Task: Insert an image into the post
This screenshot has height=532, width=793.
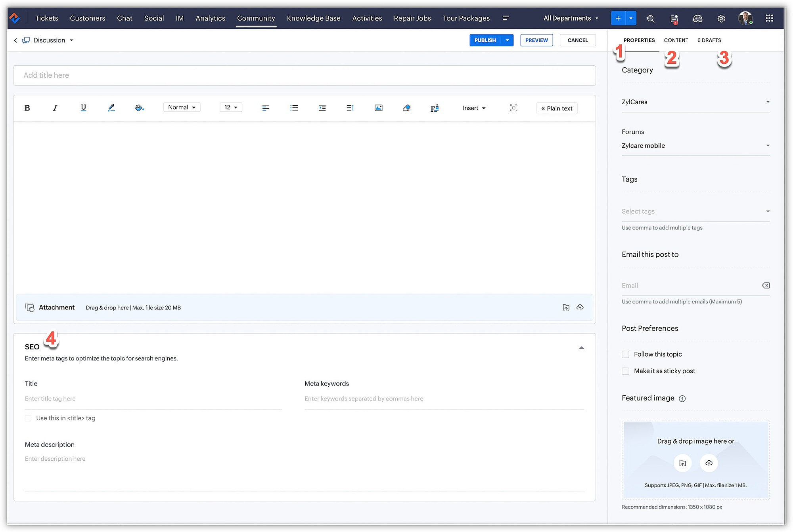Action: 378,108
